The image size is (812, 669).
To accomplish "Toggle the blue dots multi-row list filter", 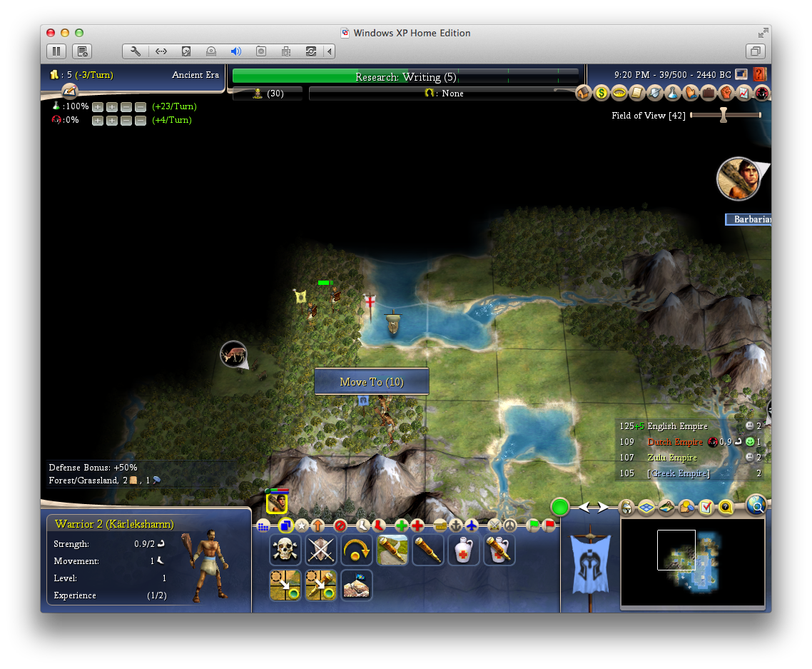I will tap(263, 526).
